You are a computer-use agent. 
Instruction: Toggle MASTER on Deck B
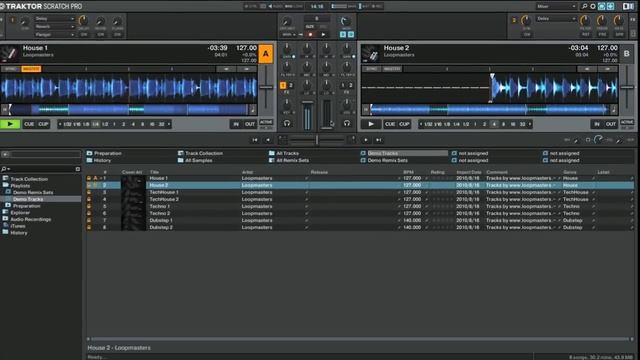(x=392, y=69)
